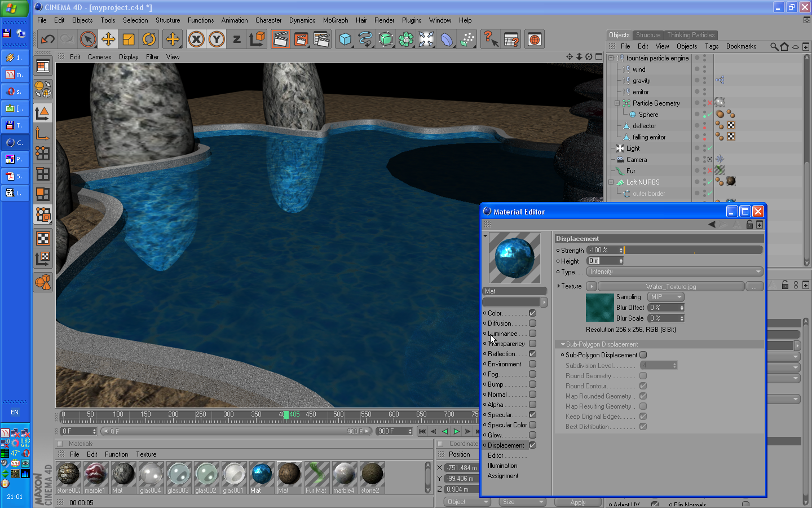The image size is (812, 508).
Task: Toggle Y-axis lock
Action: [217, 39]
